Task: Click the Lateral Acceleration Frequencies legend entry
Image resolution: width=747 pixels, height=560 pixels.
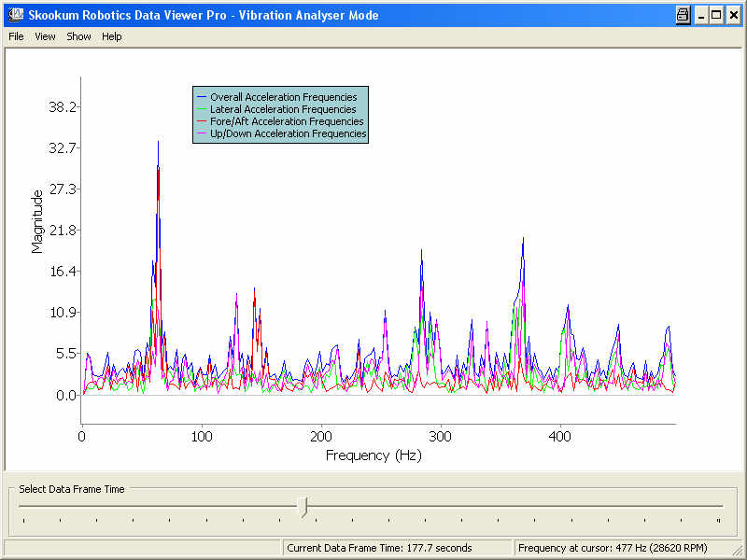Action: pos(283,109)
